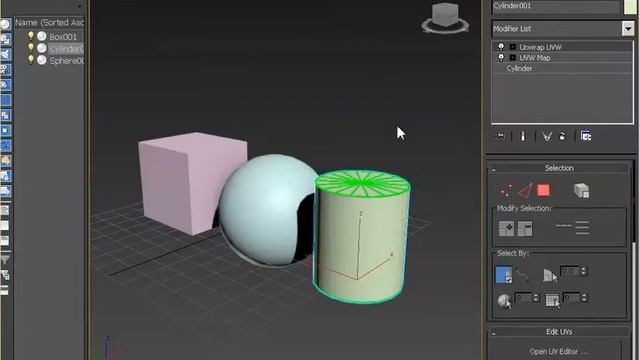Select Unwrap UVW modifier in stack

pyautogui.click(x=540, y=47)
